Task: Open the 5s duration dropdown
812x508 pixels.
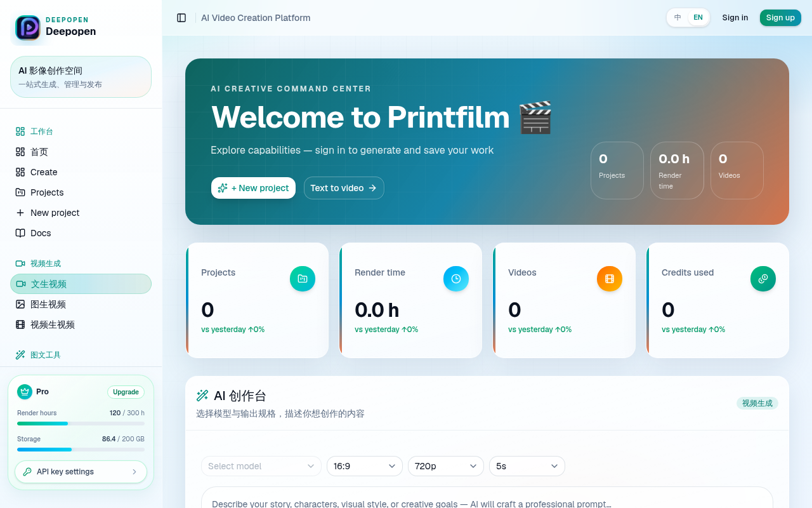Action: coord(527,466)
